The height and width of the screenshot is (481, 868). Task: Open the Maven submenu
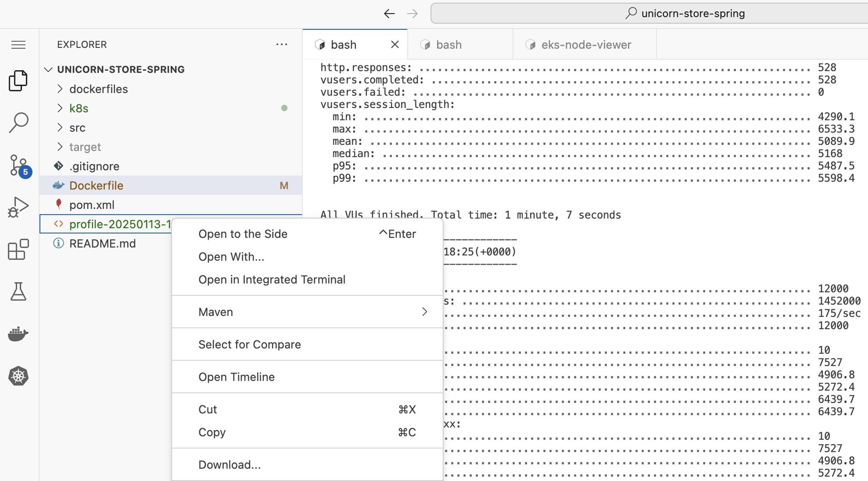click(307, 312)
